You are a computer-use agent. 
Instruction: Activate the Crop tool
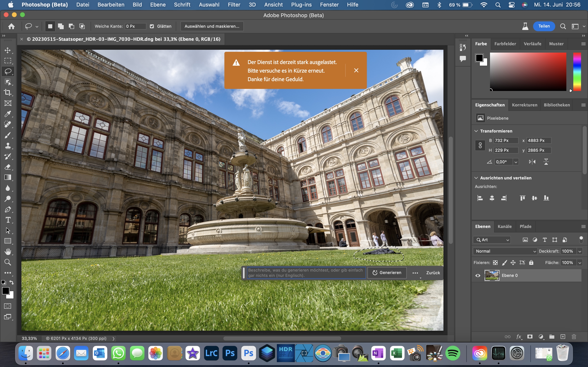tap(8, 92)
